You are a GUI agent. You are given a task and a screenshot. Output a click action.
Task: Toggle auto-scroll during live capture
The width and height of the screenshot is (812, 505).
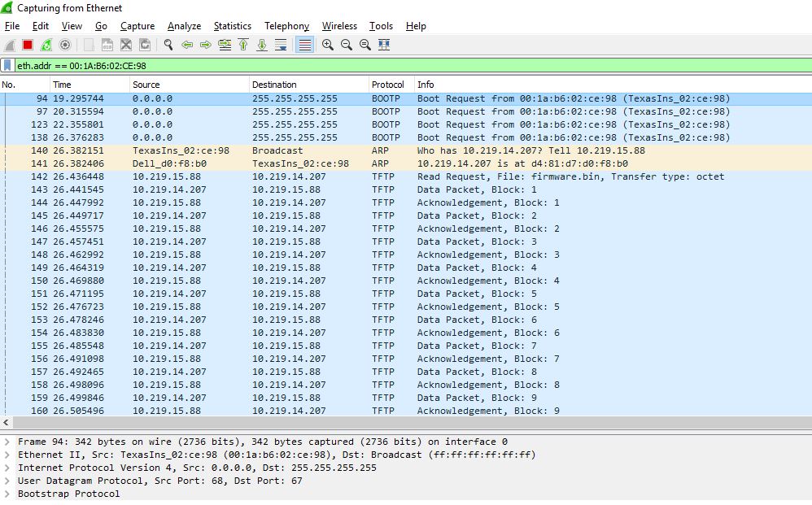pos(281,45)
